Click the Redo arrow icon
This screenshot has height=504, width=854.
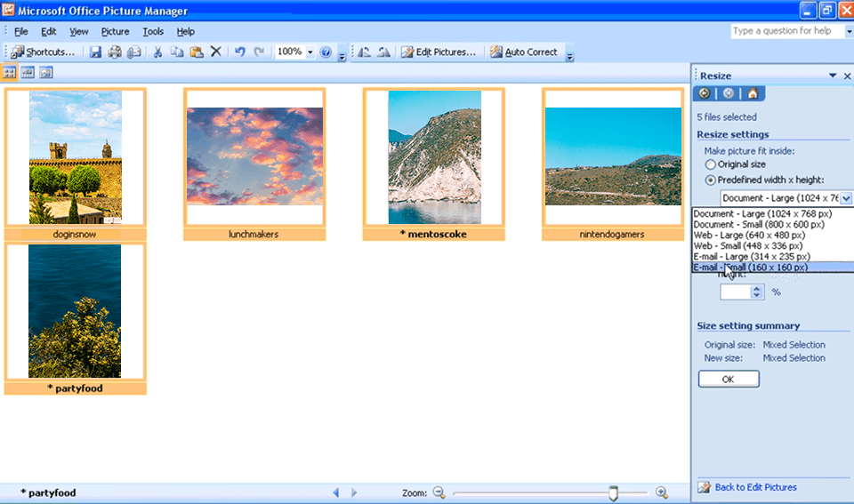pos(259,52)
